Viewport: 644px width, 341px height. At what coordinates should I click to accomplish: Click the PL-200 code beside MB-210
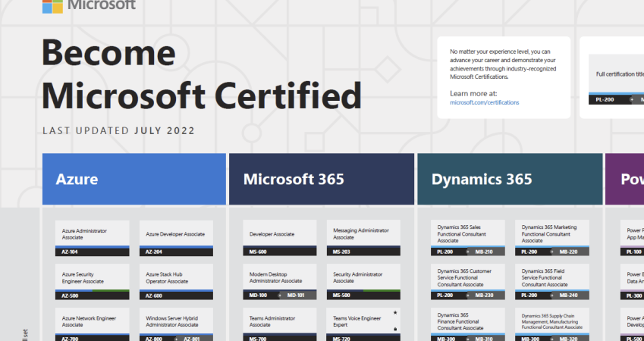[x=445, y=252]
